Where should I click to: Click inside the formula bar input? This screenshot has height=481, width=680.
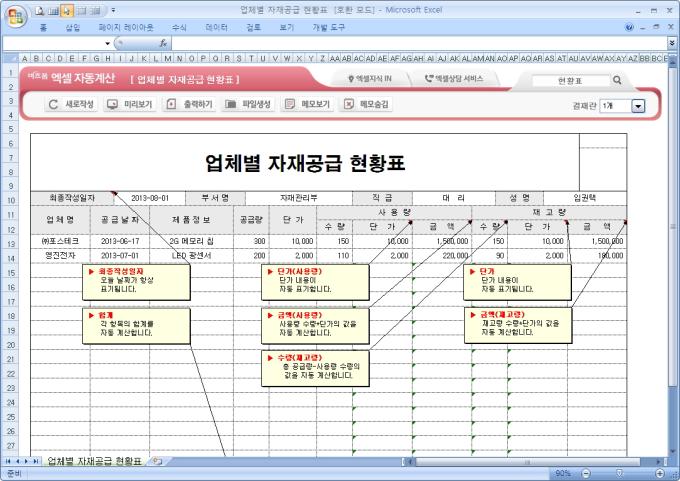[419, 43]
